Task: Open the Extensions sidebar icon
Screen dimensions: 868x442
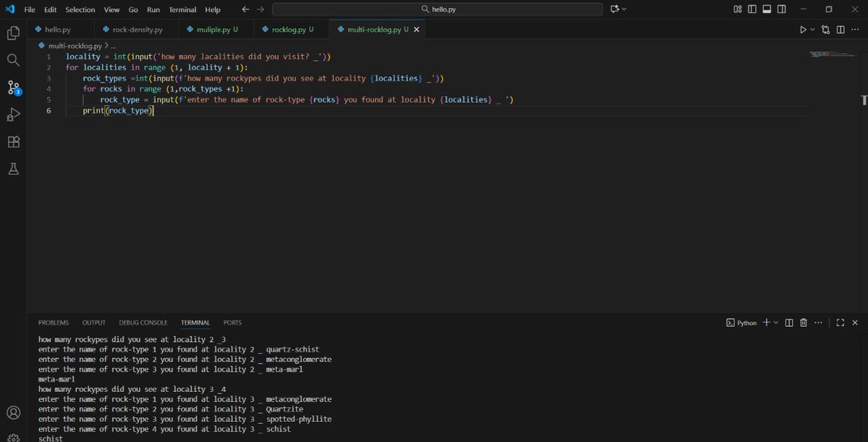Action: [13, 141]
